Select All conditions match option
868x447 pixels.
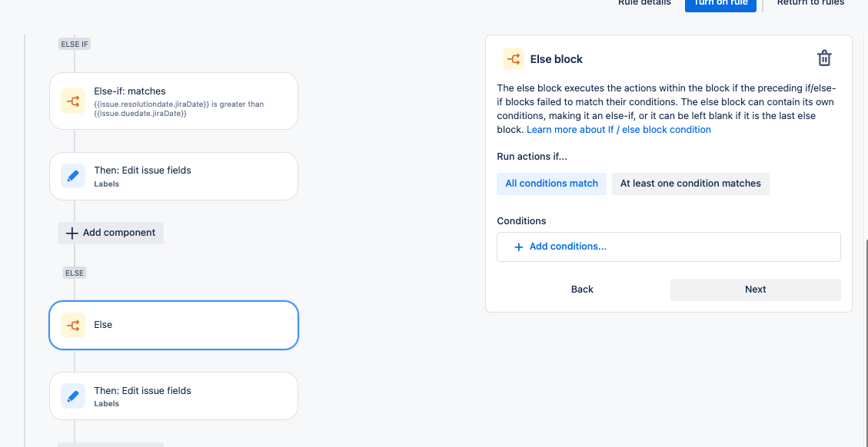point(551,184)
